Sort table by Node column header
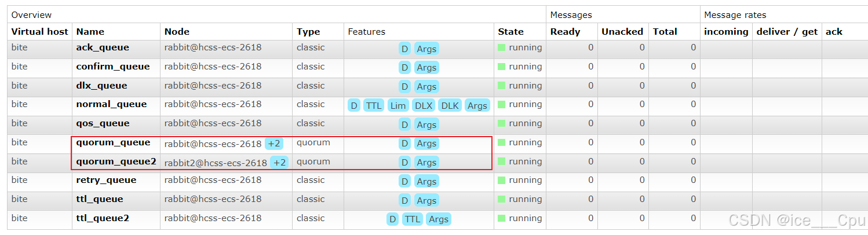Image resolution: width=868 pixels, height=235 pixels. (x=177, y=32)
